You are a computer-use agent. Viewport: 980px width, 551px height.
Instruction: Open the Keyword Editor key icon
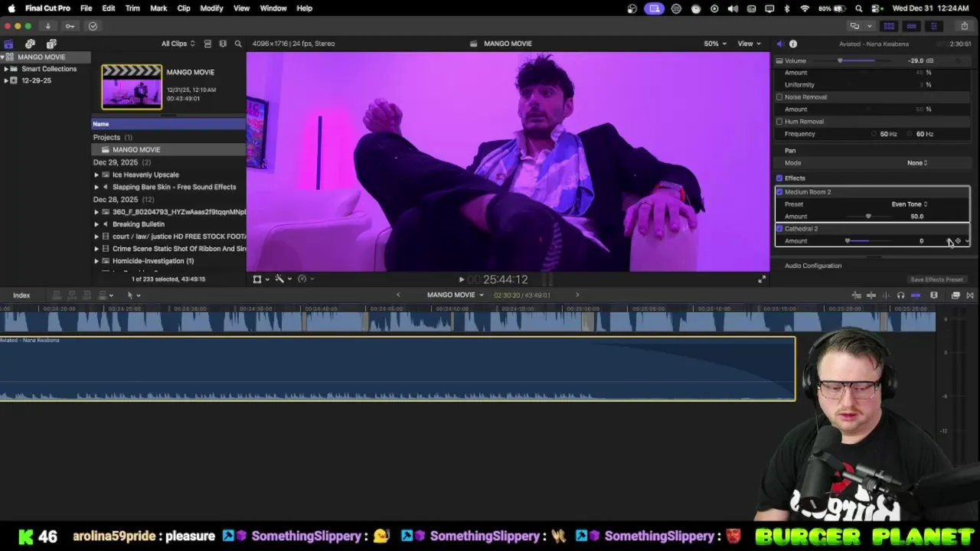tap(70, 26)
